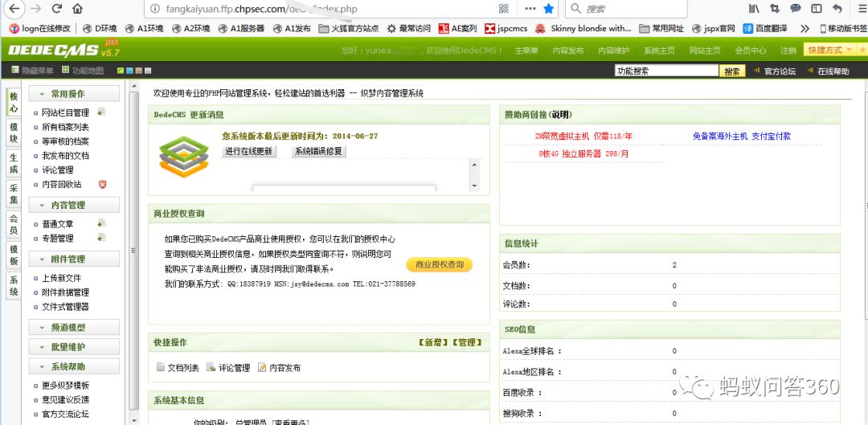Screen dimensions: 868x425
Task: Click the shield icon beside 内容回收站
Action: [x=102, y=184]
